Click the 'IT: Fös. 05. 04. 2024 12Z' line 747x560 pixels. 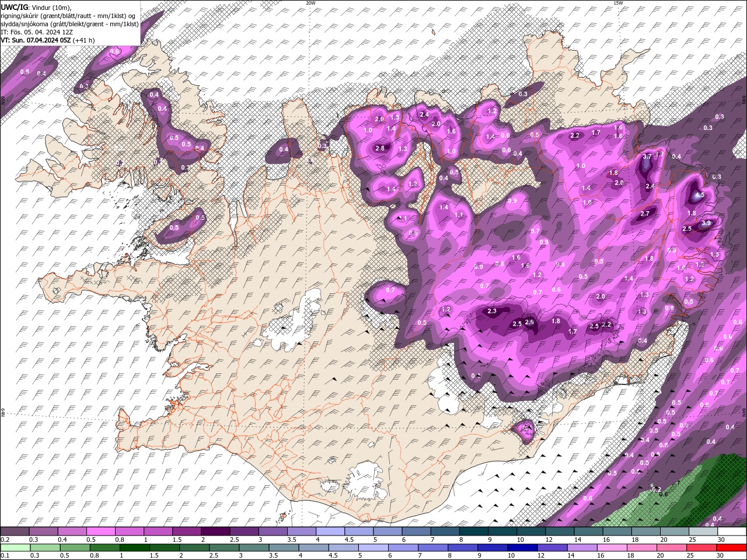pyautogui.click(x=37, y=32)
